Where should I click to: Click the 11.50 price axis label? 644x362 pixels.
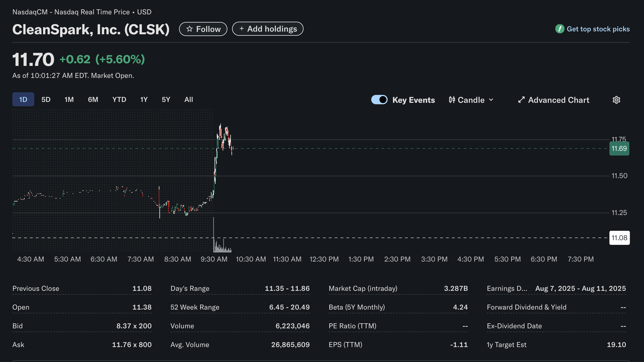[619, 176]
